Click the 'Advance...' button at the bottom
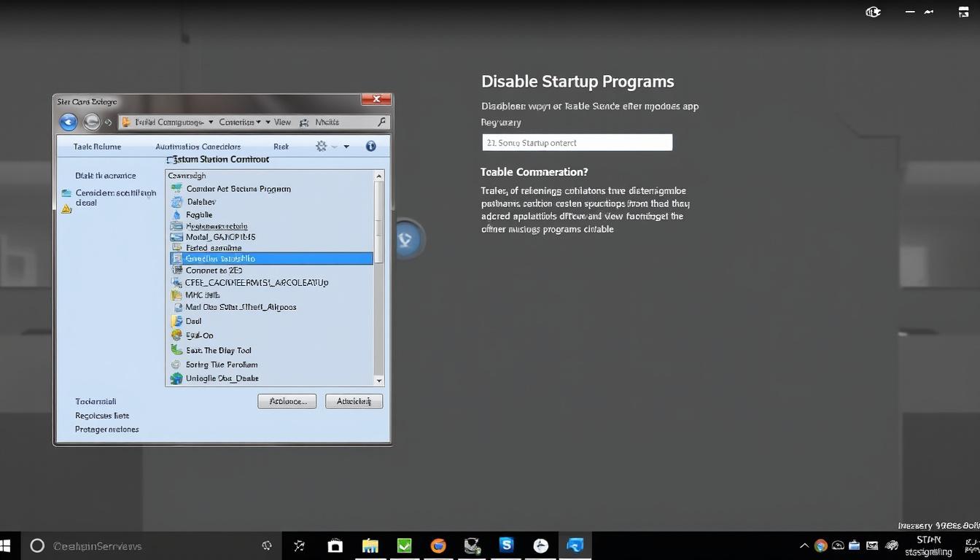 [x=287, y=401]
